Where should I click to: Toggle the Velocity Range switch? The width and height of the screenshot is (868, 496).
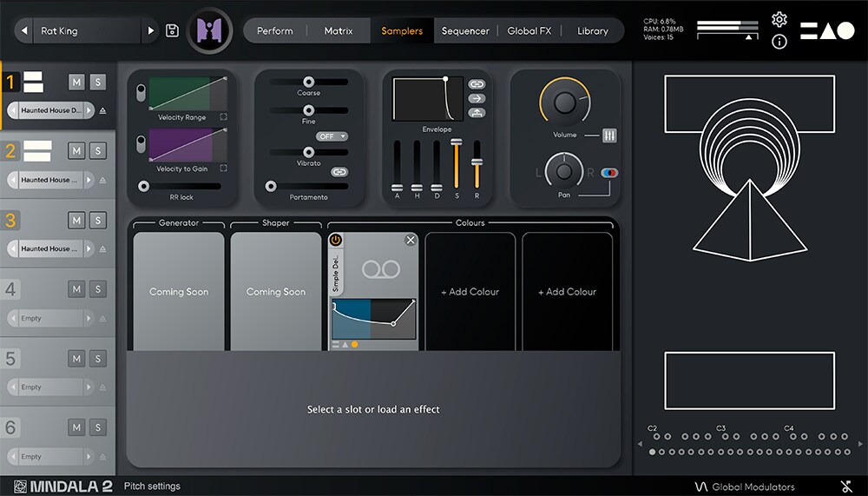pyautogui.click(x=141, y=93)
